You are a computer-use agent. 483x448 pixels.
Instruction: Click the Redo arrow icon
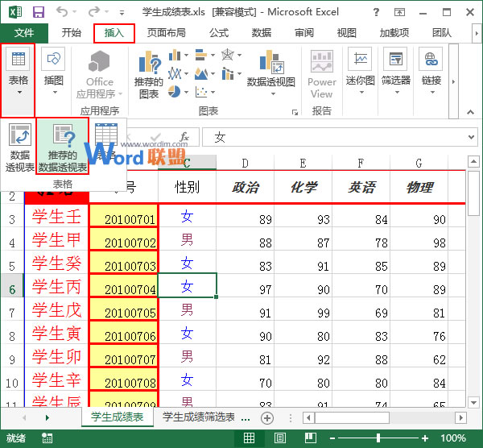point(94,12)
